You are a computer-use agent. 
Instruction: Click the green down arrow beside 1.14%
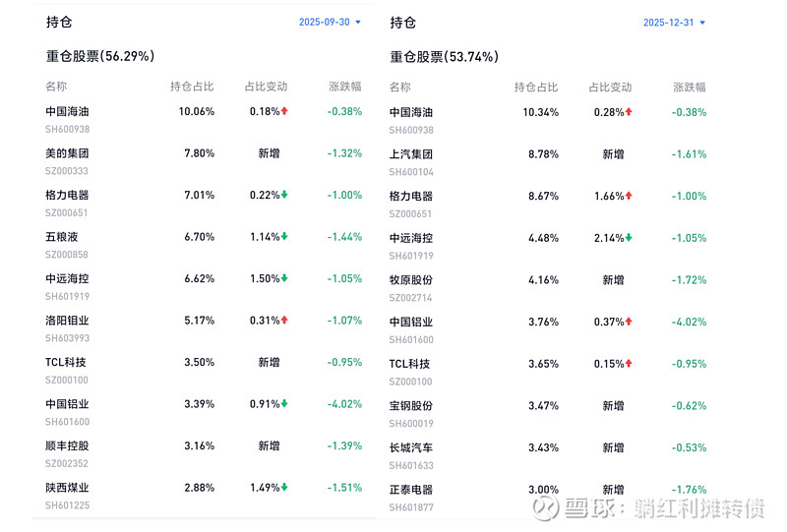[x=284, y=236]
